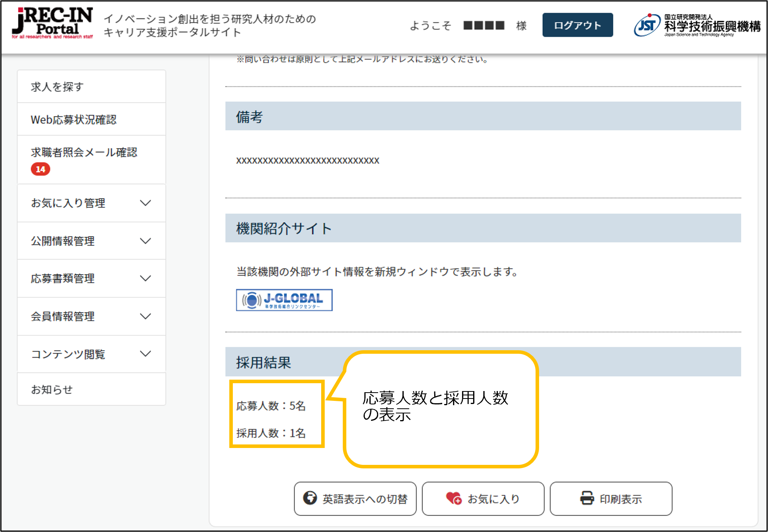Expand the コンテンツ閲覧 chevron
The image size is (768, 532).
point(145,354)
